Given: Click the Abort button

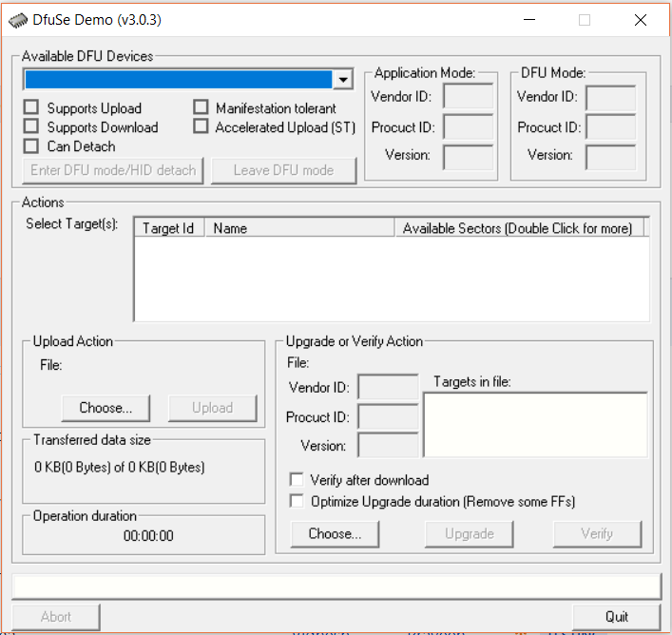Looking at the screenshot, I should point(56,617).
